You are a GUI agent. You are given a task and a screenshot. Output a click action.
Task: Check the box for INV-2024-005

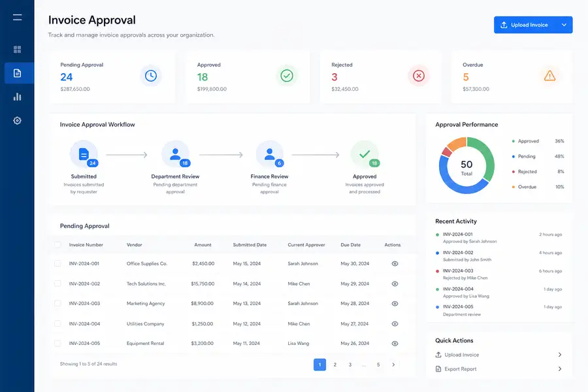pyautogui.click(x=57, y=343)
